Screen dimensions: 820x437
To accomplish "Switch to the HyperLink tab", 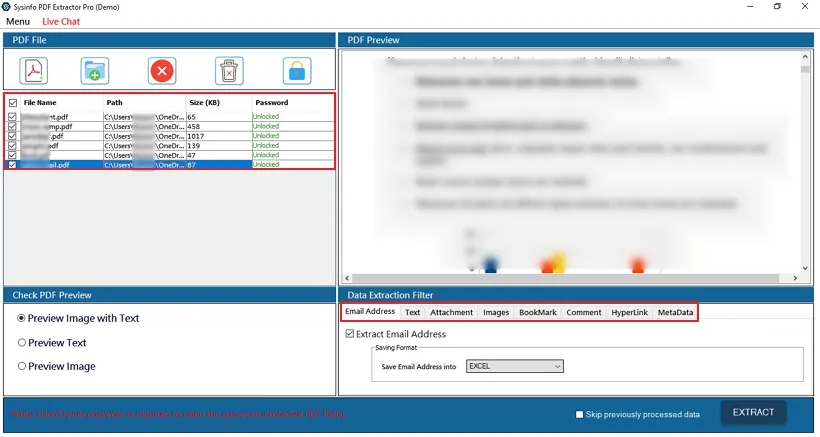I will click(630, 313).
